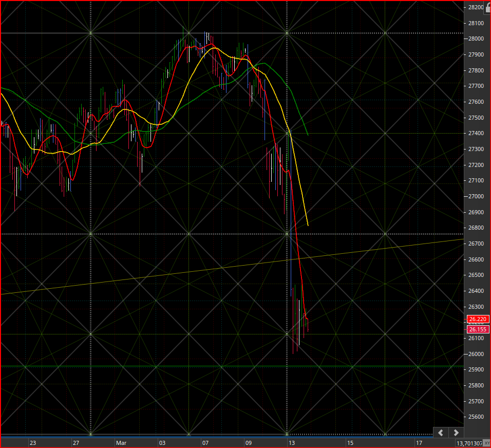Toggle the price scale lock icon
This screenshot has width=491, height=448.
(x=488, y=8)
